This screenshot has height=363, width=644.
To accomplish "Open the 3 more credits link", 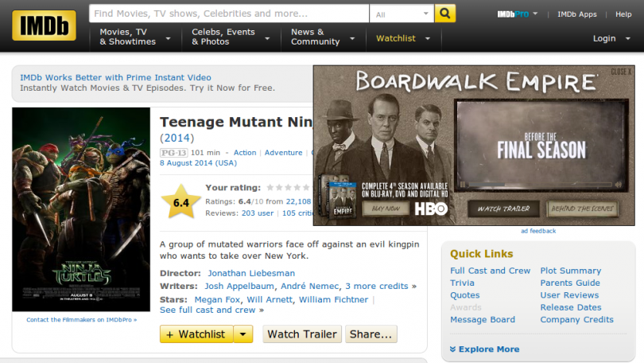I will click(x=377, y=286).
